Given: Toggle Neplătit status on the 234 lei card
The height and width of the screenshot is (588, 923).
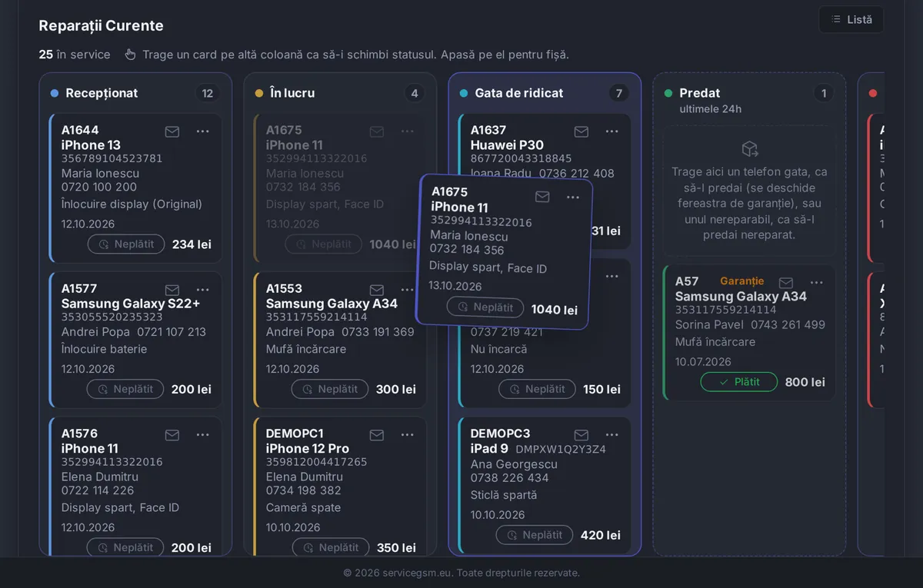Looking at the screenshot, I should pos(126,244).
